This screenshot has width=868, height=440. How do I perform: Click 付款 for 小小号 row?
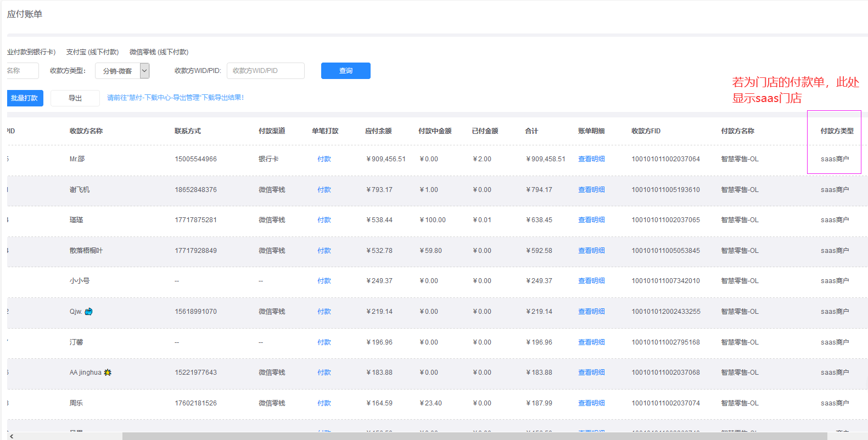pos(324,281)
